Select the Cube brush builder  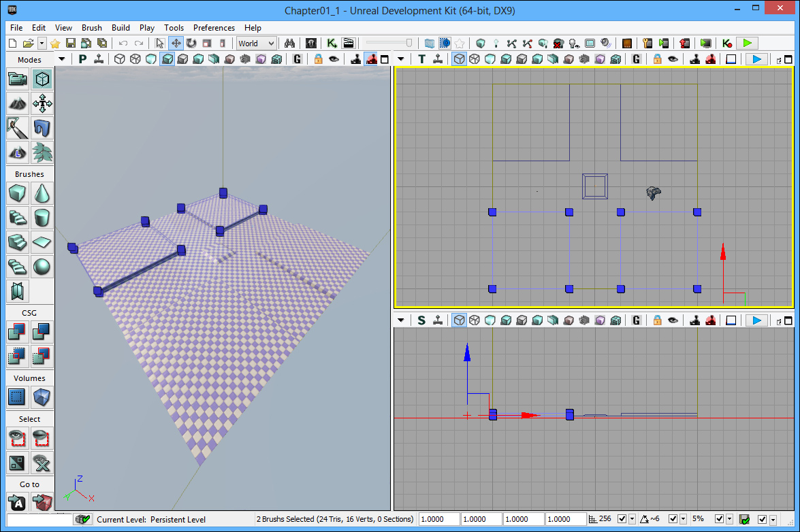pos(18,194)
